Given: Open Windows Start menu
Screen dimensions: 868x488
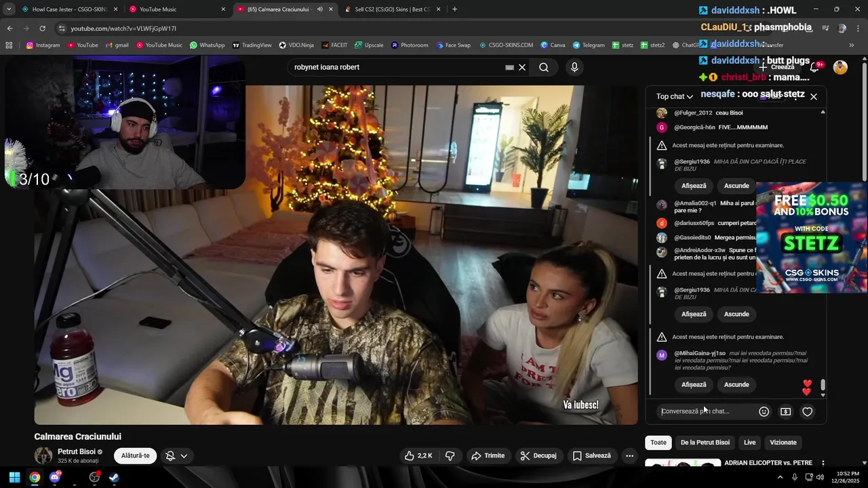Looking at the screenshot, I should [x=14, y=477].
